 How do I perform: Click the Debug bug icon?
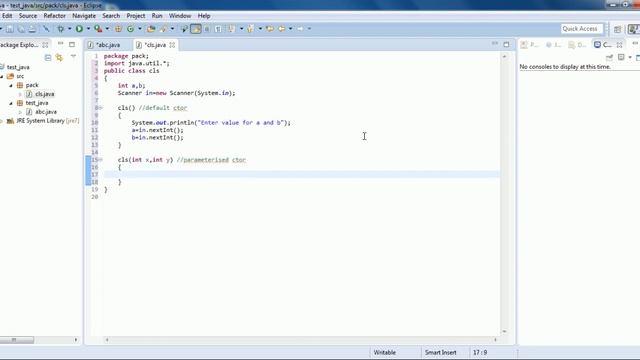[x=61, y=29]
